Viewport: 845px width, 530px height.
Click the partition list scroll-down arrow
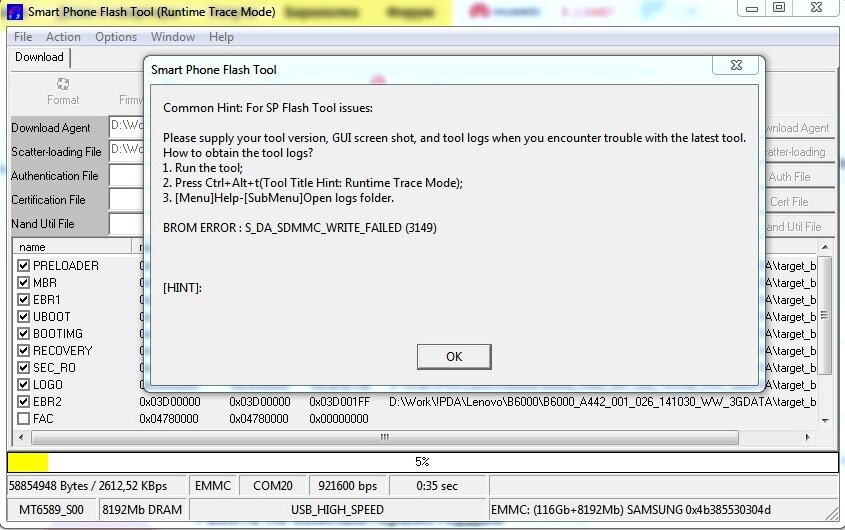pyautogui.click(x=825, y=421)
